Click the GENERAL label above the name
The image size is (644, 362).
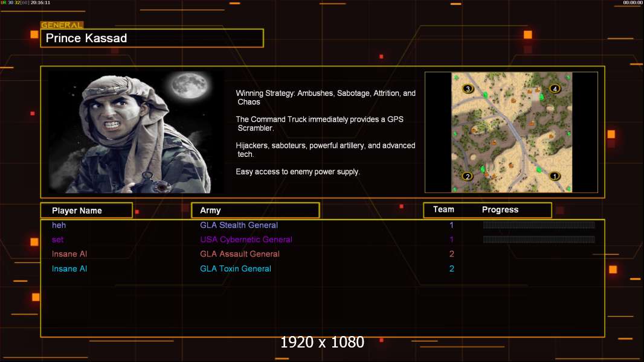point(62,25)
